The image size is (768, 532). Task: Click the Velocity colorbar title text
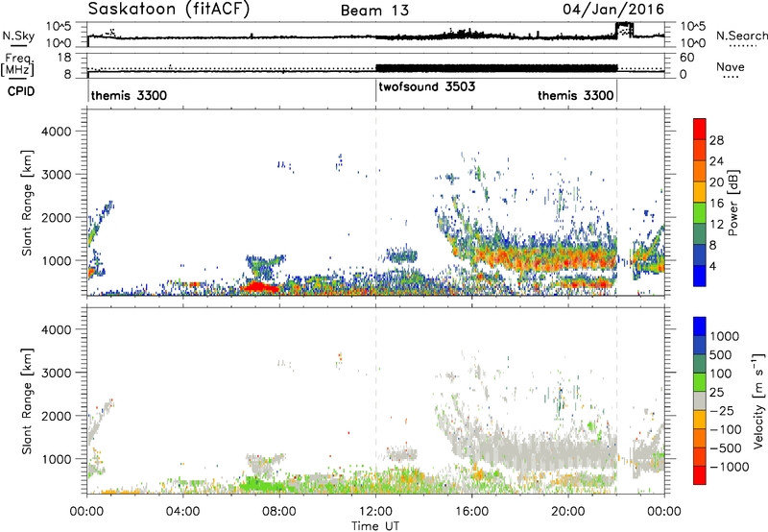(758, 400)
